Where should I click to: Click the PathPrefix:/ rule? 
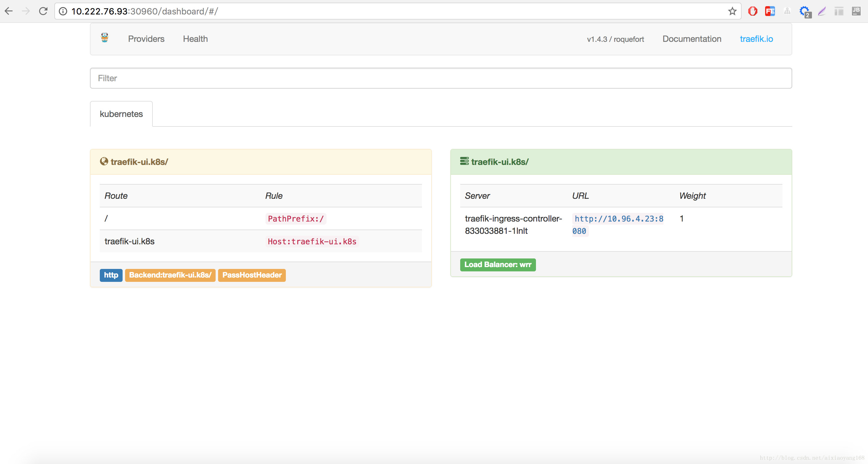pos(295,219)
